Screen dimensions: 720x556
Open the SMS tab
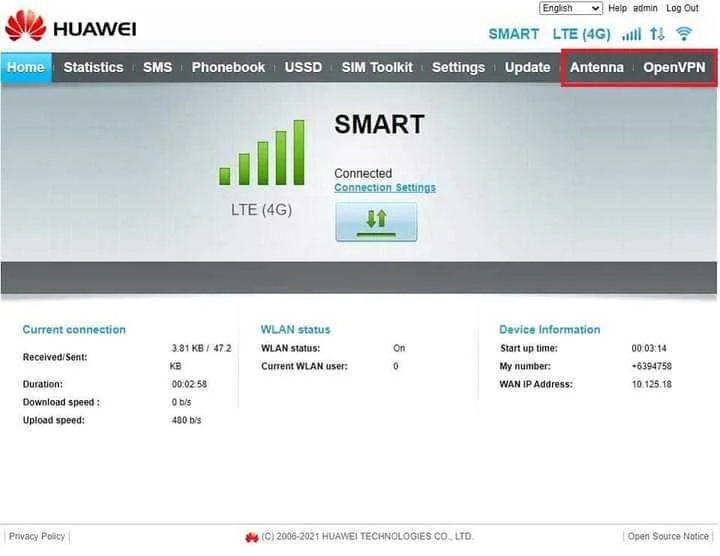[158, 67]
